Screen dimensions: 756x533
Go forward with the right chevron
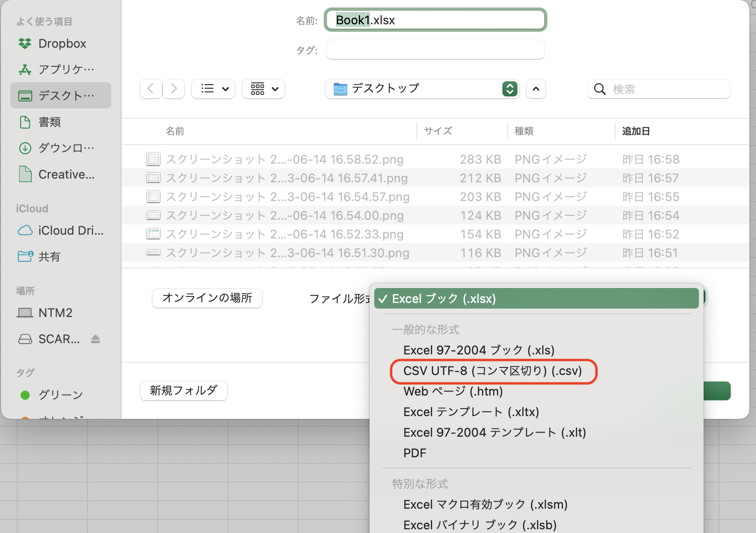pos(174,89)
